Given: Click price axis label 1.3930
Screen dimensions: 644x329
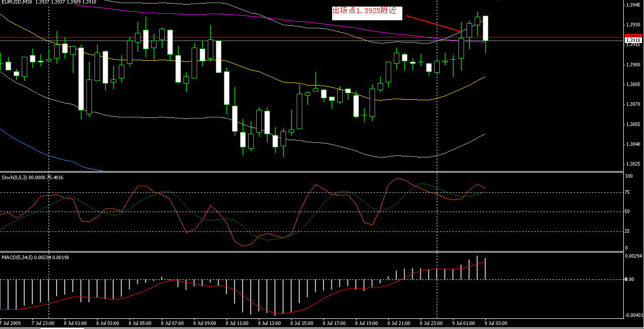Looking at the screenshot, I should pyautogui.click(x=634, y=25).
